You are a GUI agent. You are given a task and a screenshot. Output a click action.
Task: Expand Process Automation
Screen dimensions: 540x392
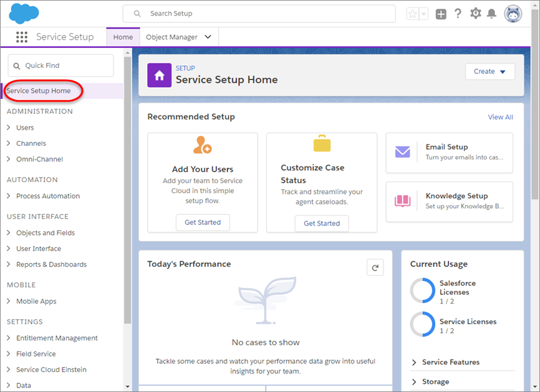click(9, 196)
